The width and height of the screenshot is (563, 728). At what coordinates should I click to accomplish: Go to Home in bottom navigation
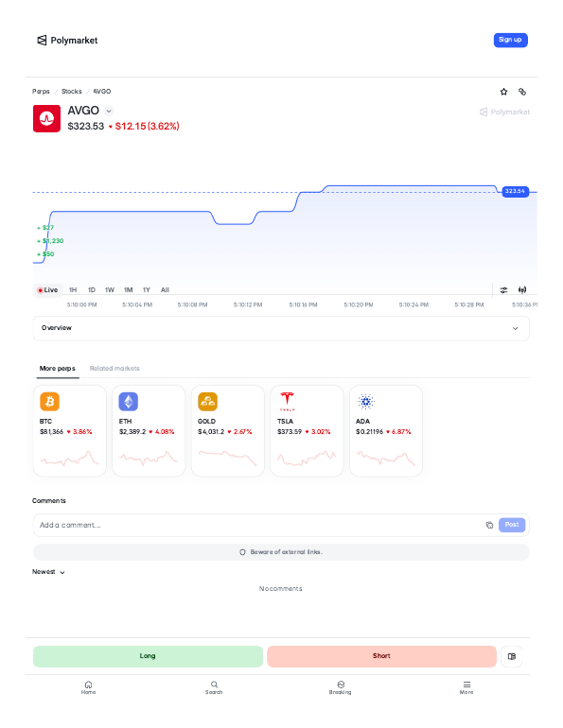[x=88, y=687]
